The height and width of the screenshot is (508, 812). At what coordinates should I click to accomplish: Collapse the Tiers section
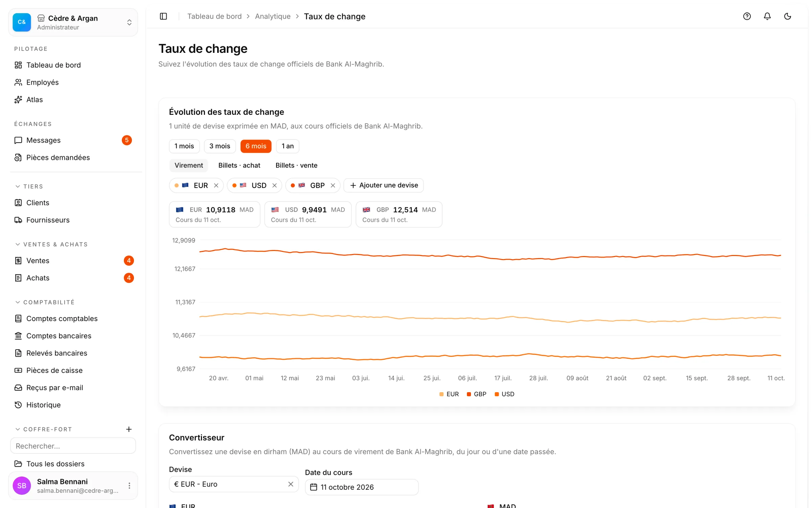pyautogui.click(x=29, y=186)
